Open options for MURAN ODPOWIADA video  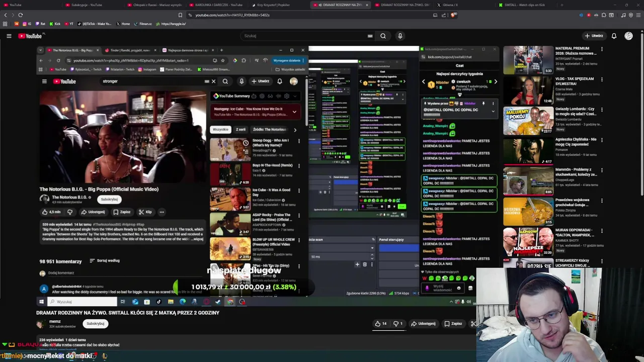click(x=602, y=231)
